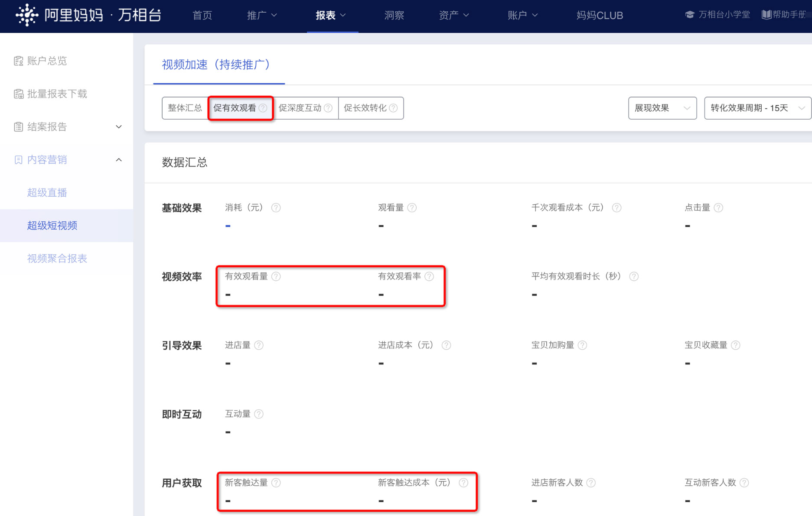Screen dimensions: 812x516
Task: Open the 展现效果 dropdown
Action: coord(662,108)
